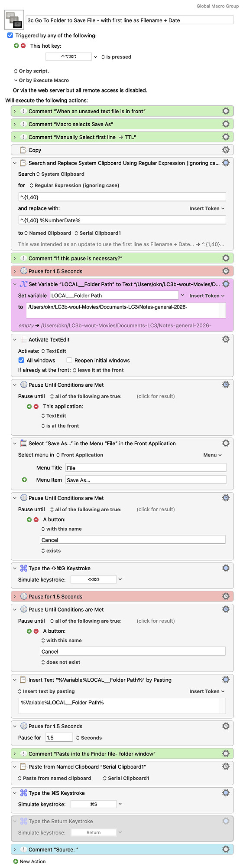Click green plus icon of New Action
Viewport: 243px width, 868px height.
pyautogui.click(x=16, y=861)
